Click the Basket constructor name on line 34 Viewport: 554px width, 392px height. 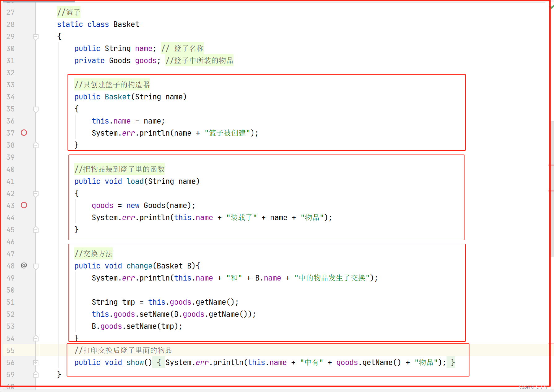click(118, 97)
